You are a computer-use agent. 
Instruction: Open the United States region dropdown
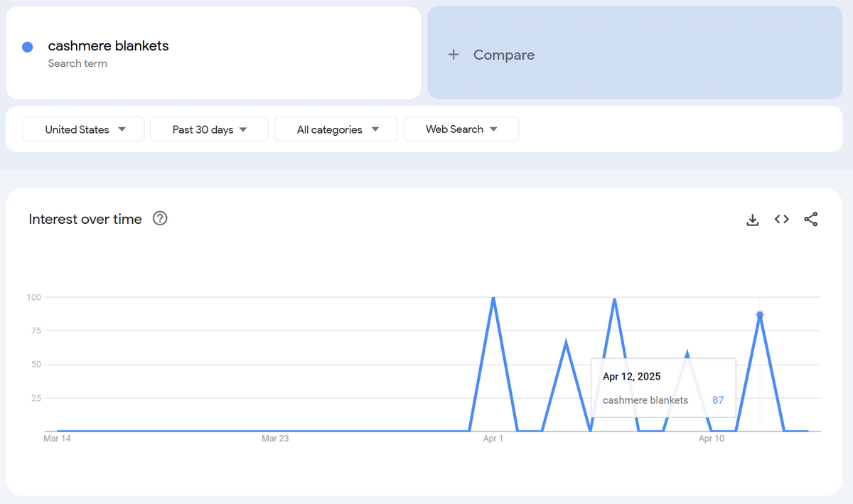click(x=83, y=129)
